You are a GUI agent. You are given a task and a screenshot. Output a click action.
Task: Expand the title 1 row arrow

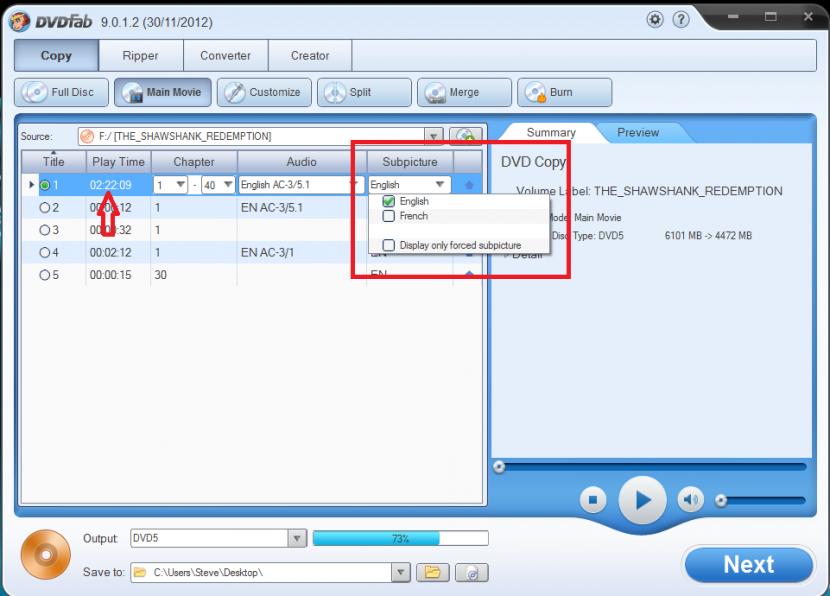tap(31, 185)
